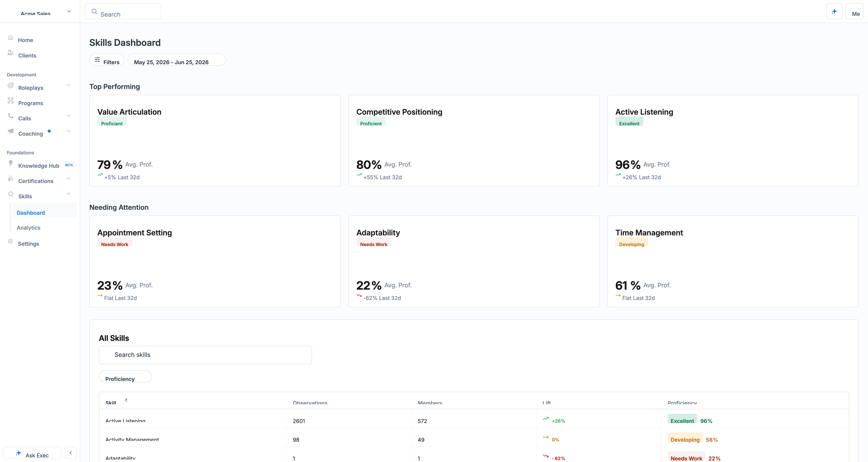Expand the Calls submenu chevron
868x462 pixels.
pos(68,116)
